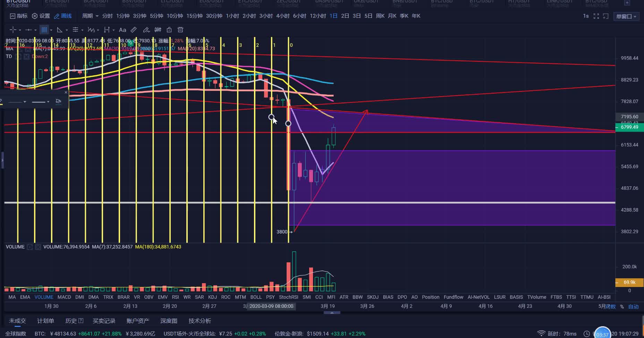644x338 pixels.
Task: Pick the ruler measurement tool
Action: [134, 30]
